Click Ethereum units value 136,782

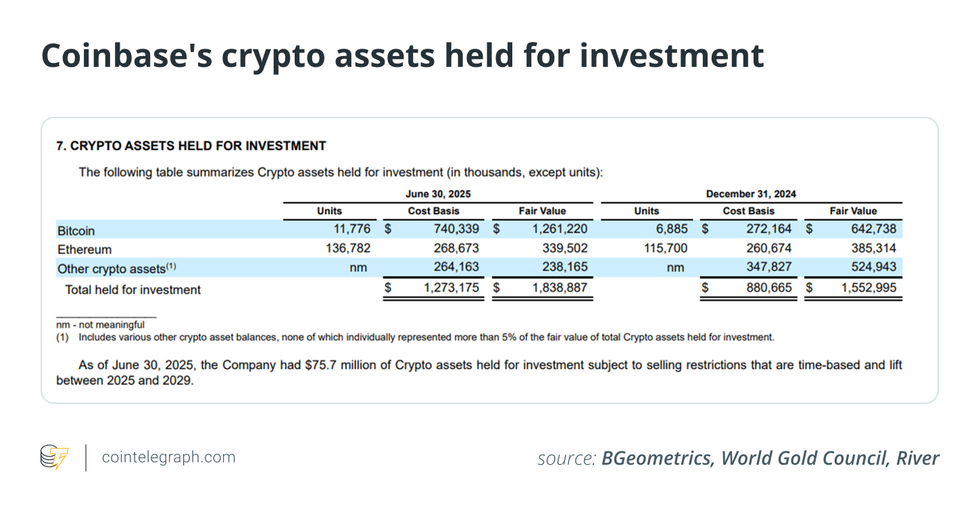[348, 249]
